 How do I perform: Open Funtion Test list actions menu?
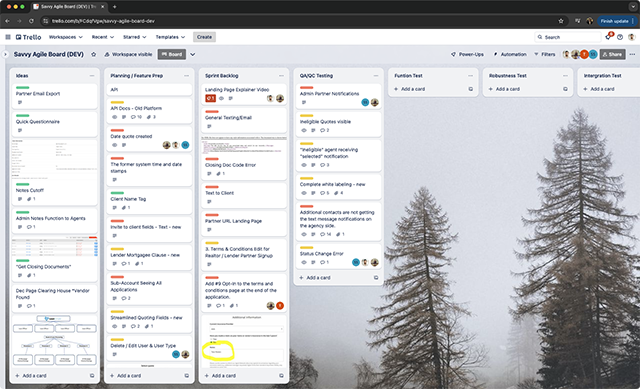point(471,76)
